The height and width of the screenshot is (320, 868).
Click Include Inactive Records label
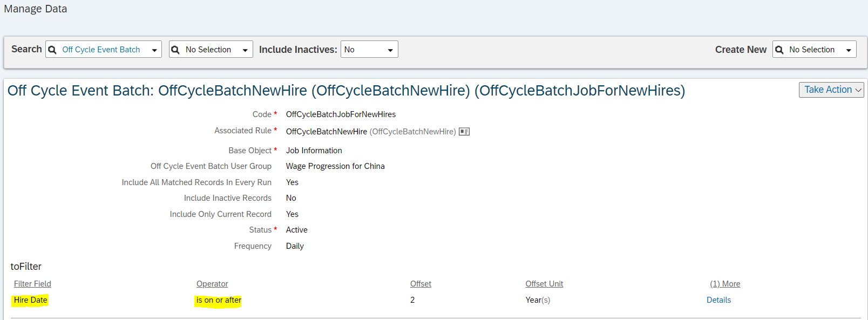click(x=227, y=198)
